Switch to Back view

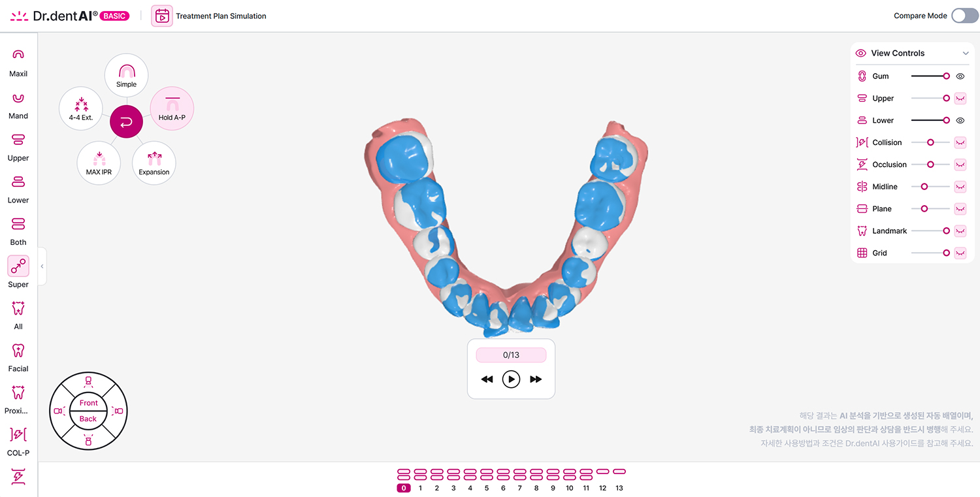pos(88,419)
